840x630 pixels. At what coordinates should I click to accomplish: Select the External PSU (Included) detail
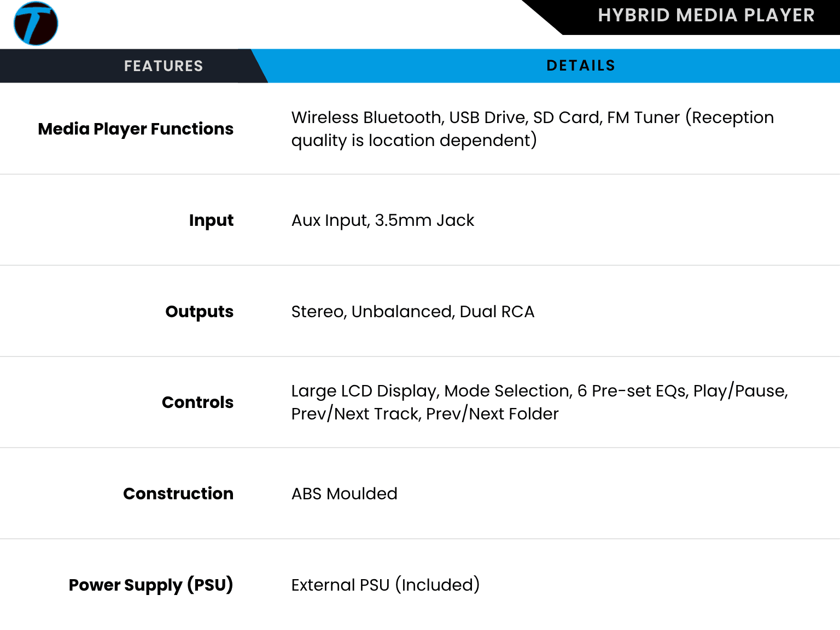coord(385,585)
